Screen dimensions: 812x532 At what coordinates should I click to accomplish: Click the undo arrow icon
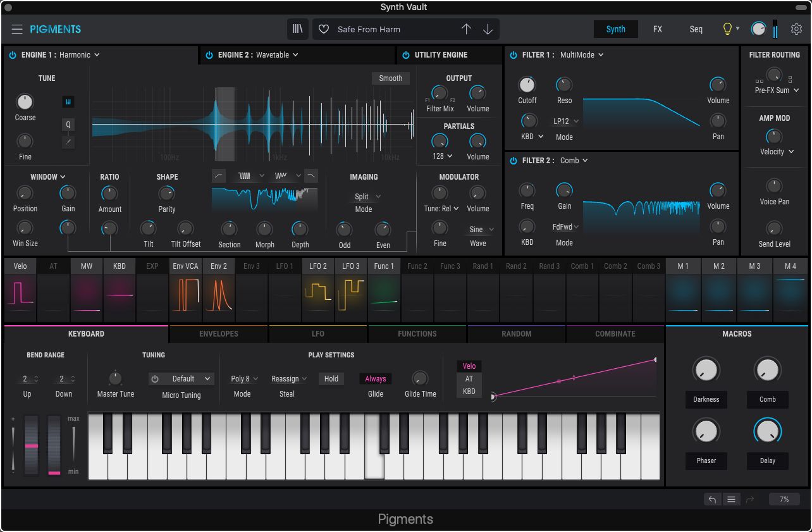click(x=712, y=499)
